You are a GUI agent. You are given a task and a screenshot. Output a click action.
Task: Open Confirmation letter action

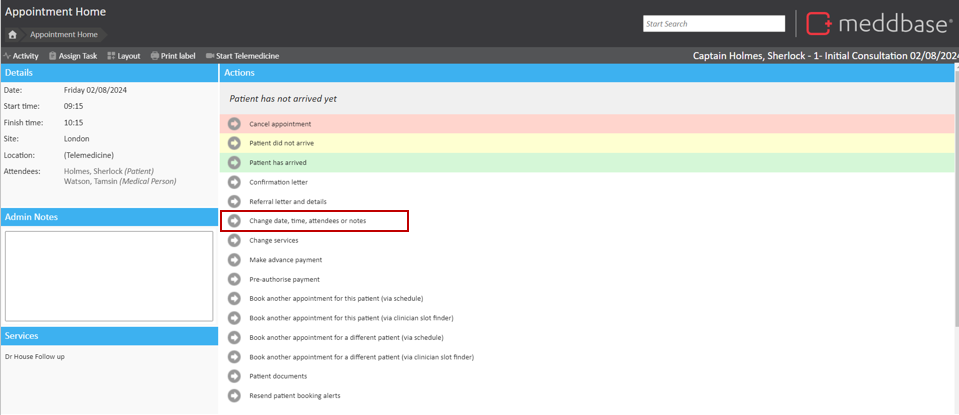click(278, 182)
